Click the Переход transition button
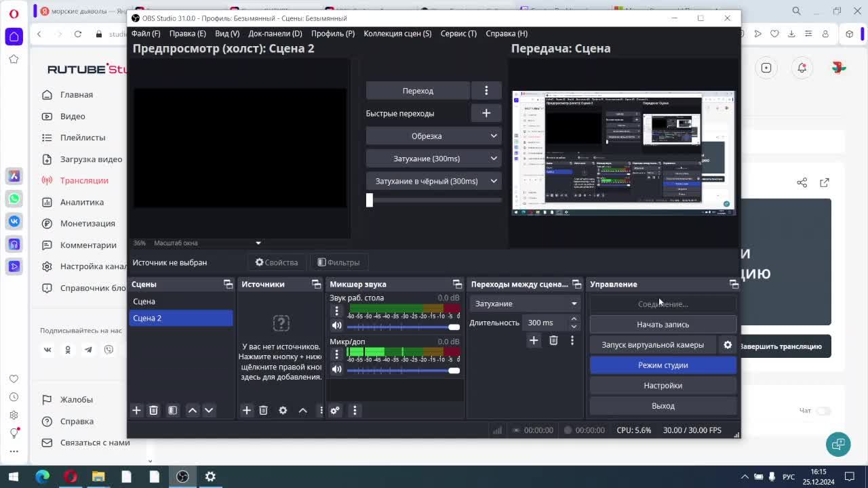Viewport: 868px width, 488px height. click(x=418, y=91)
